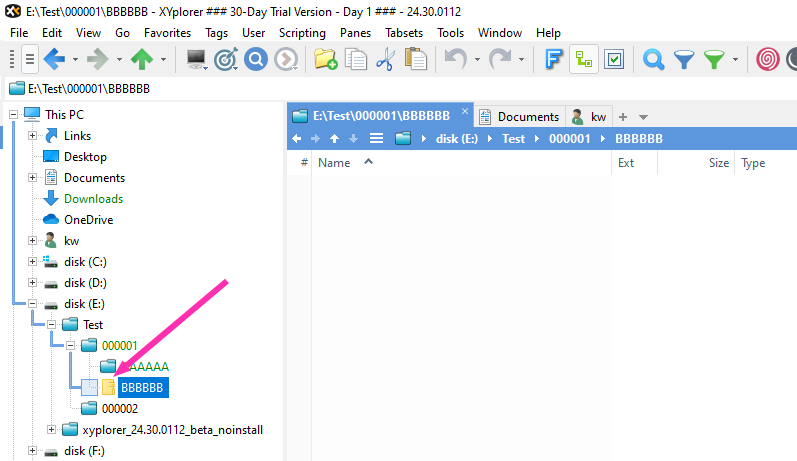The image size is (797, 461).
Task: Click the green Up arrow toolbar button
Action: tap(142, 59)
